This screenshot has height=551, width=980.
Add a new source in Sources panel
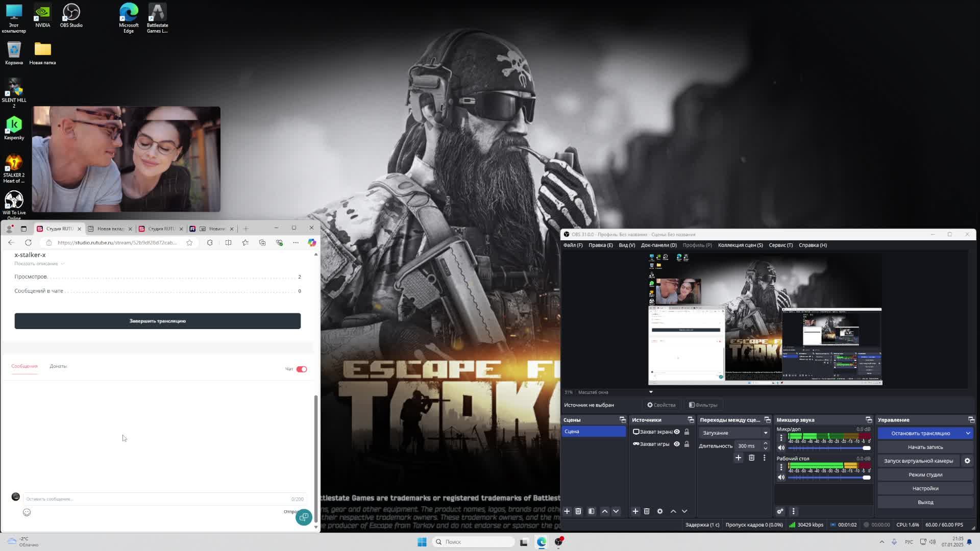[x=635, y=511]
